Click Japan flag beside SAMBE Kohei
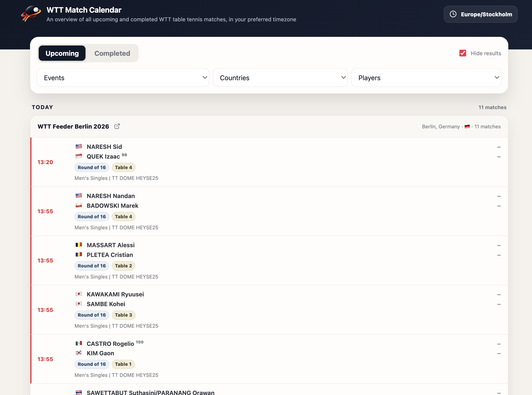Image resolution: width=532 pixels, height=395 pixels. pos(79,304)
